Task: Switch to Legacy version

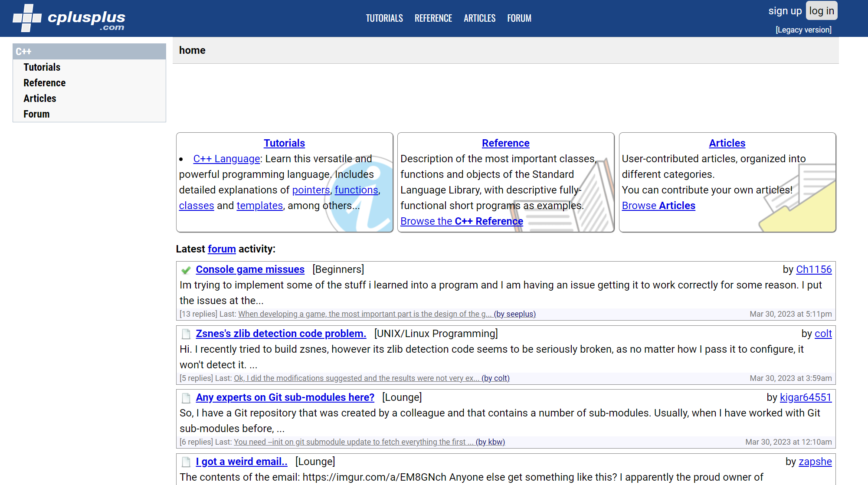Action: 803,30
